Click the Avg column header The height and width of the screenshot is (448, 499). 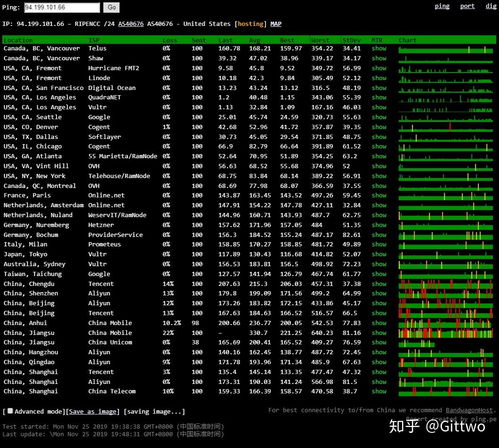pyautogui.click(x=255, y=40)
